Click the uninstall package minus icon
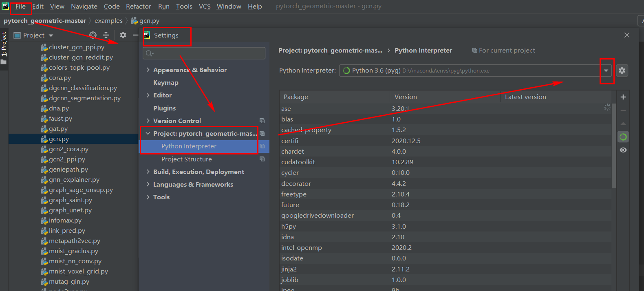 click(x=623, y=110)
